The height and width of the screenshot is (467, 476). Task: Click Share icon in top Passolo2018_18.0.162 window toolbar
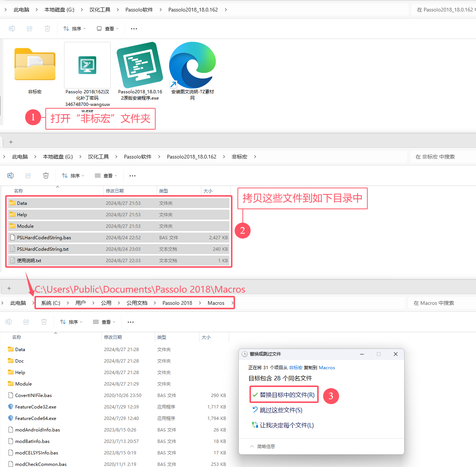coord(30,29)
